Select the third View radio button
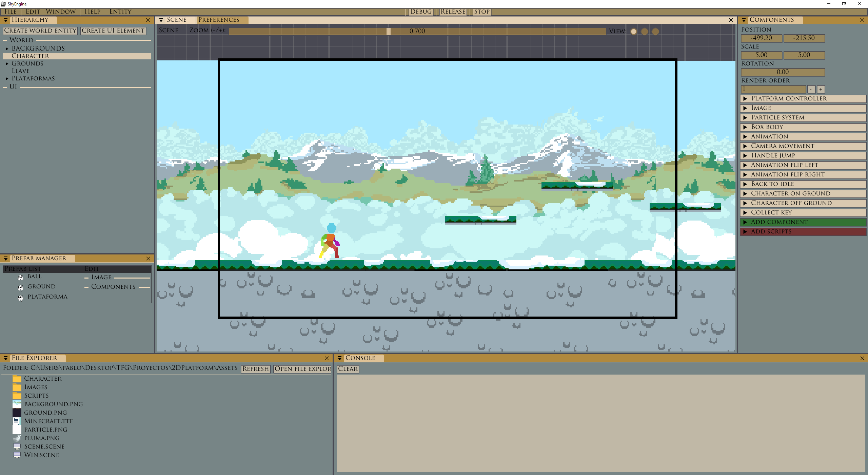 (x=655, y=32)
